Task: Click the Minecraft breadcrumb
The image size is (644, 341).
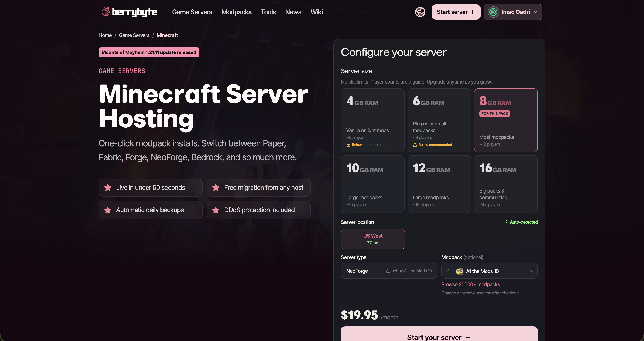Action: tap(167, 35)
